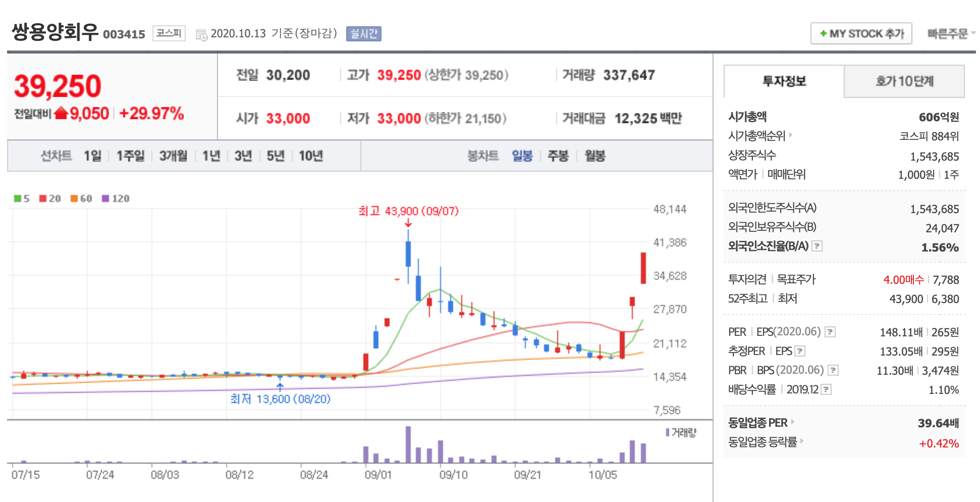Click the 거래량 337,647 value
This screenshot has height=502, width=980.
tap(629, 75)
